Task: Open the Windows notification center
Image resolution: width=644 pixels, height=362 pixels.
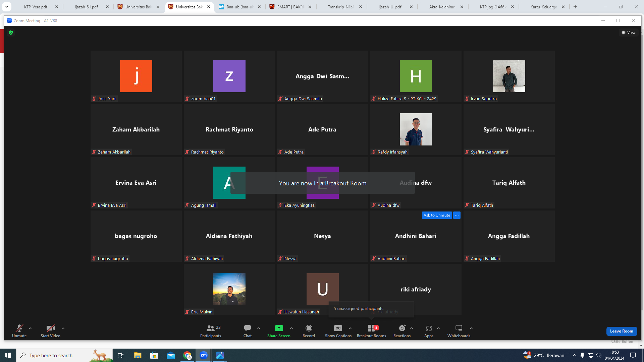Action: [633, 355]
